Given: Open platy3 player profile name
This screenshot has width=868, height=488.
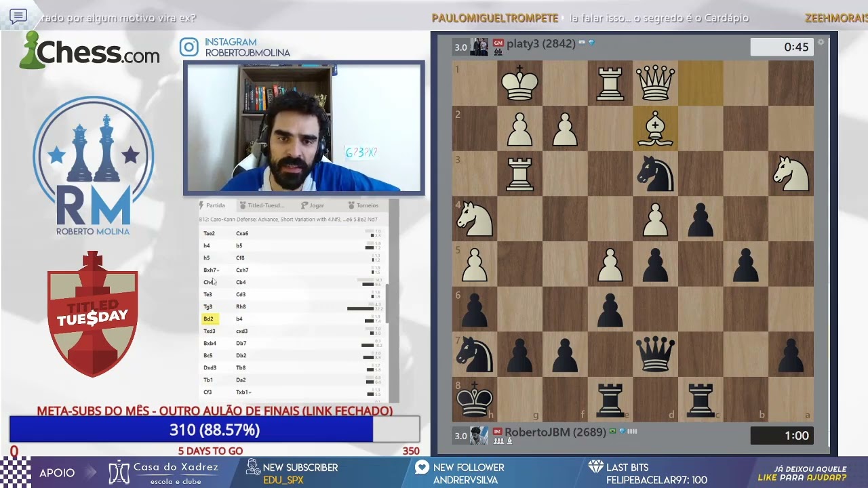Looking at the screenshot, I should click(x=540, y=43).
